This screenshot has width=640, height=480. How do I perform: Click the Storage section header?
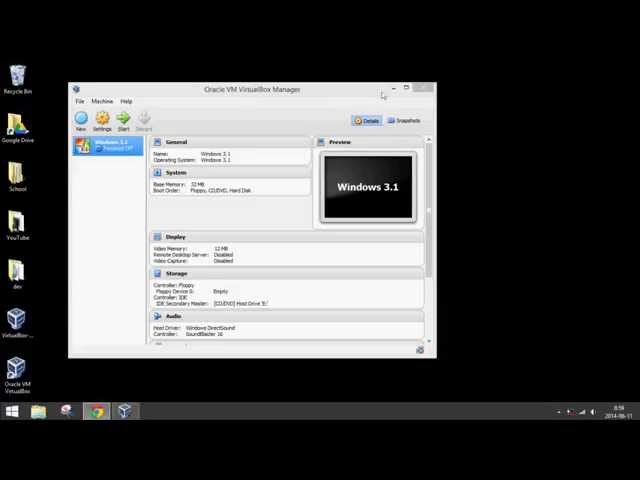point(287,274)
